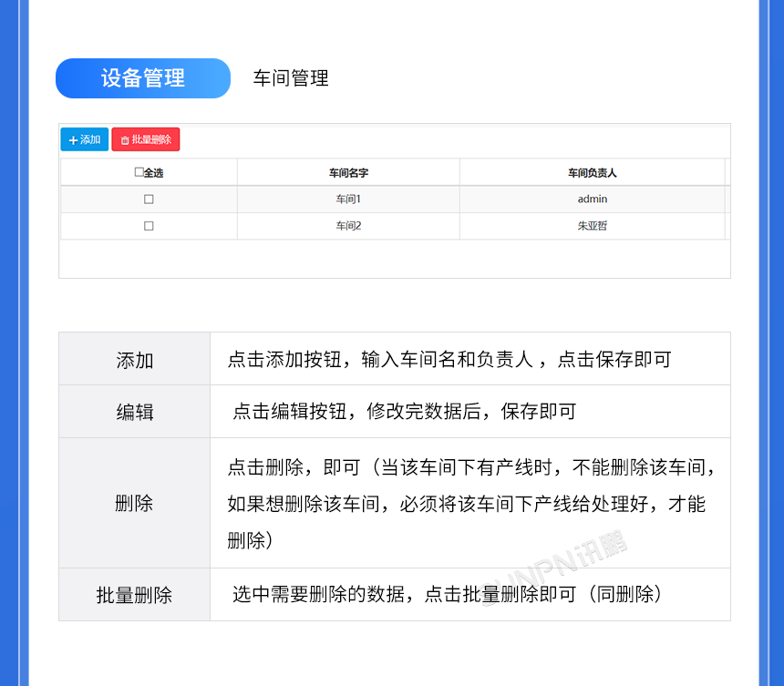This screenshot has height=686, width=784.
Task: Click the 车间1 cell
Action: pos(348,200)
